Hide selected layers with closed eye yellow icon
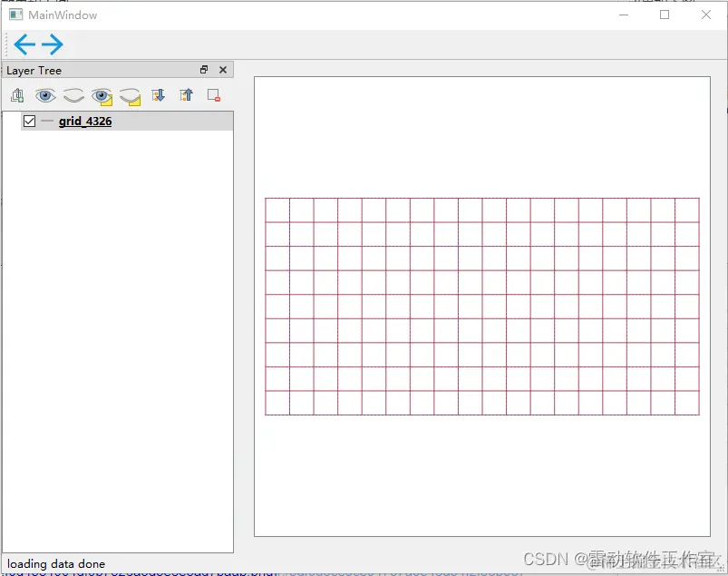This screenshot has height=576, width=728. 130,96
